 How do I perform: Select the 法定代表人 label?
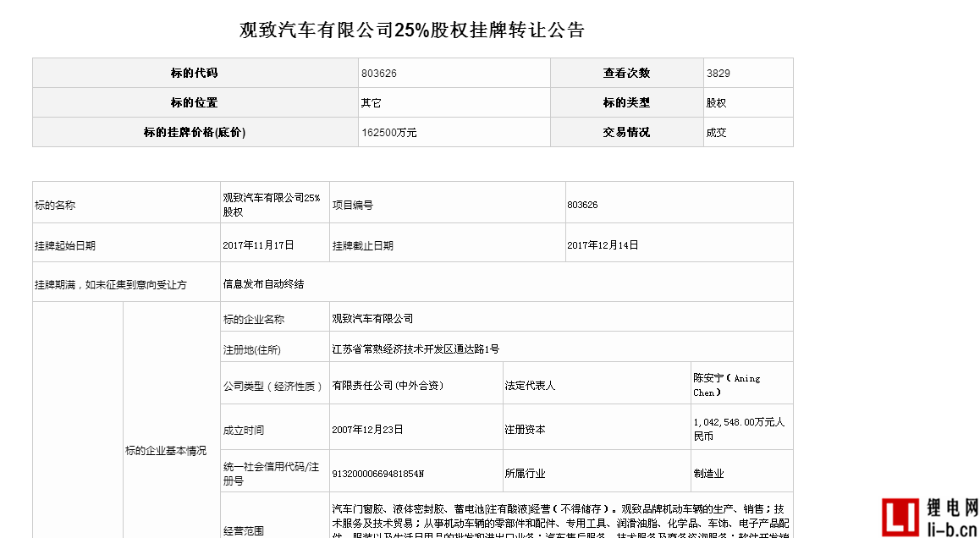(530, 386)
